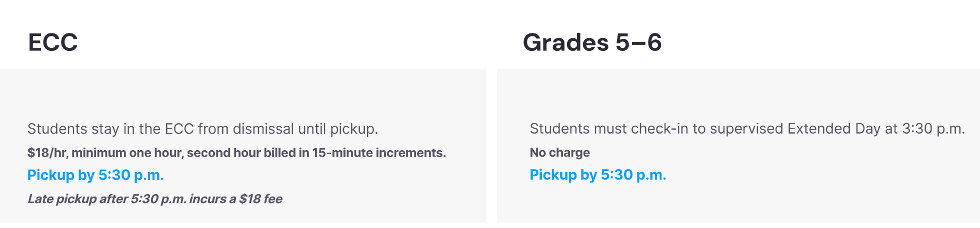Click the Grades 5–6 section heading
The width and height of the screenshot is (980, 228).
pos(592,42)
